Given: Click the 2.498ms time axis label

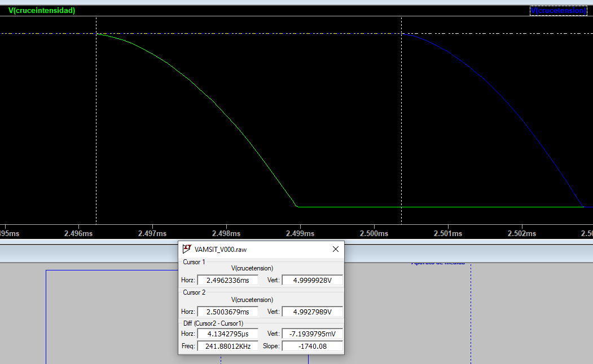Looking at the screenshot, I should tap(226, 233).
